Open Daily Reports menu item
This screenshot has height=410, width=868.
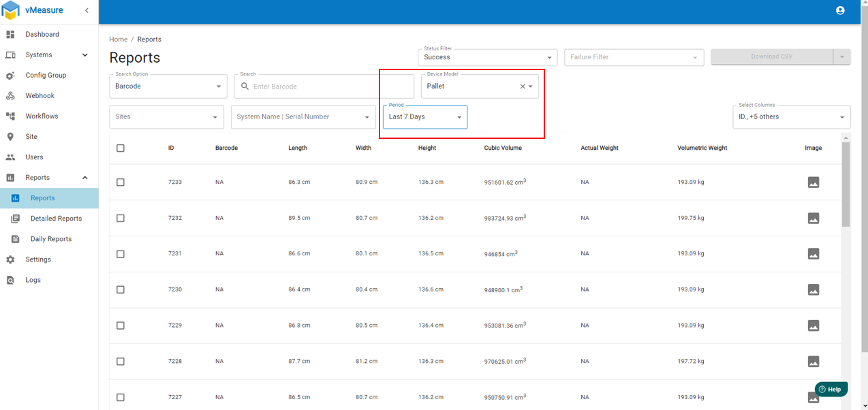[50, 239]
